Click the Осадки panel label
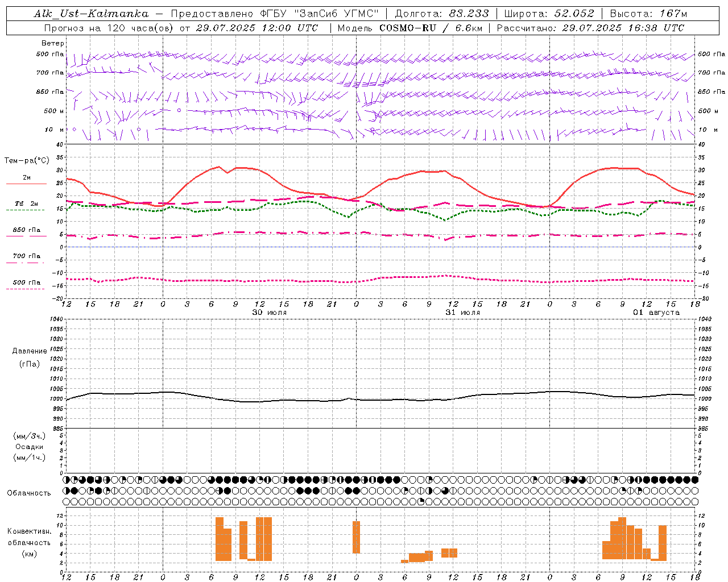The width and height of the screenshot is (728, 582). click(30, 447)
